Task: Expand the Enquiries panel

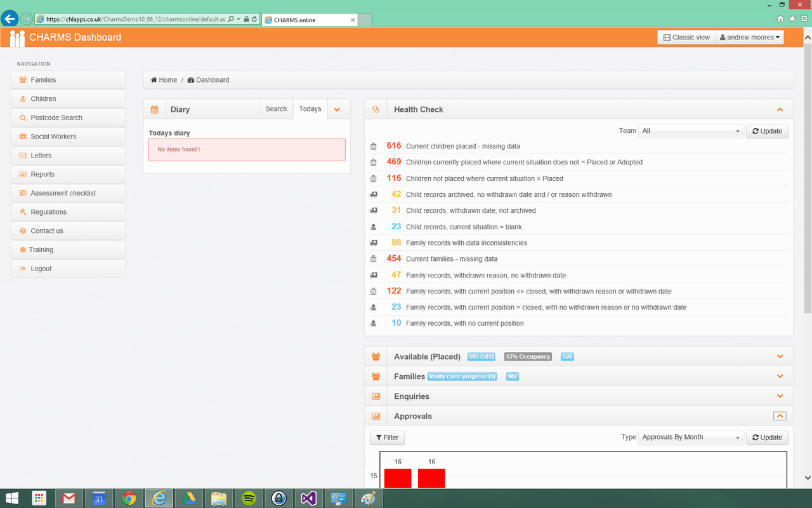Action: [780, 396]
